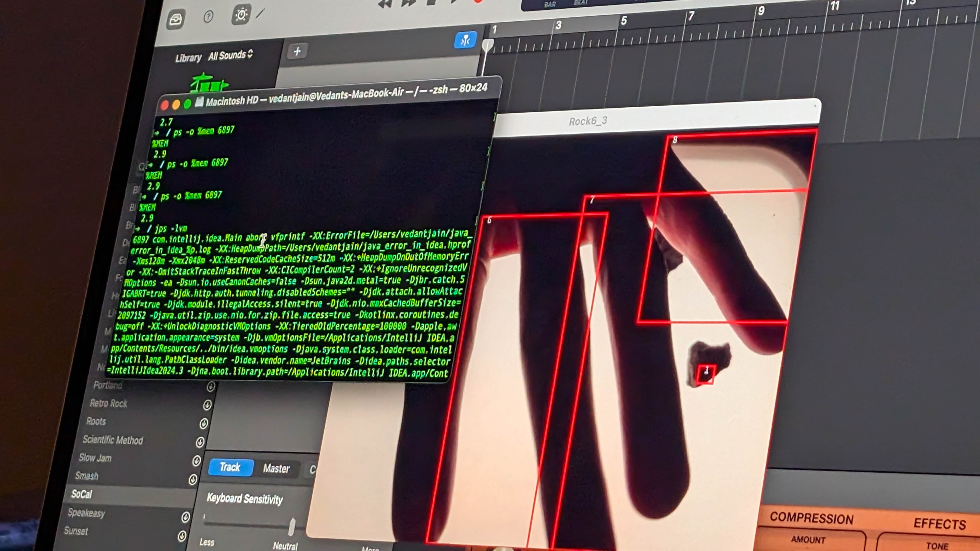Select the Roots drummer

point(96,421)
